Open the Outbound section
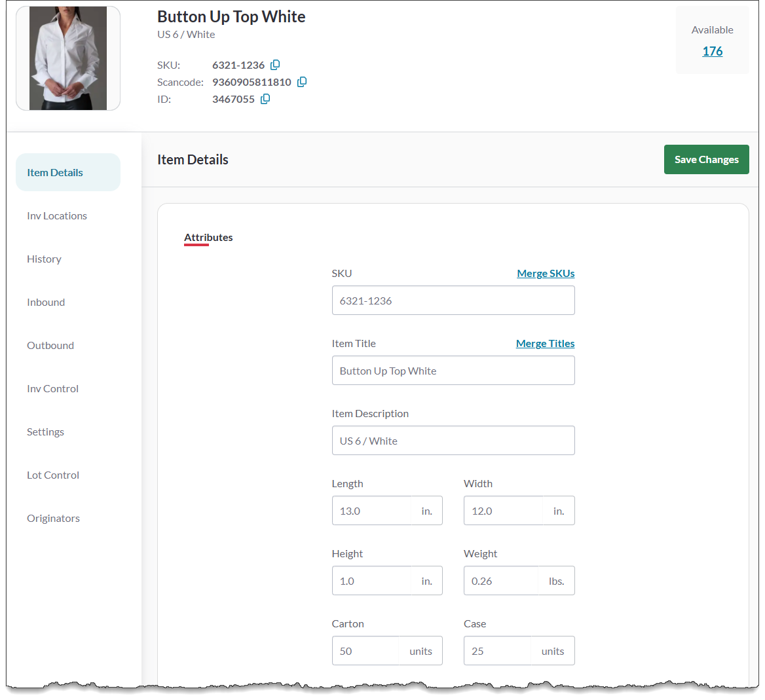This screenshot has height=700, width=765. click(50, 345)
